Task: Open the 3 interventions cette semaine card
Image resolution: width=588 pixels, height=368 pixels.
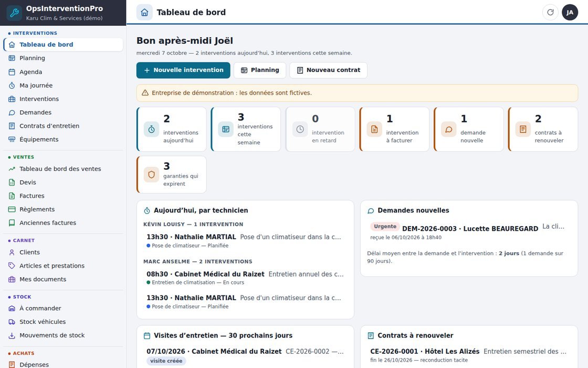Action: [246, 129]
